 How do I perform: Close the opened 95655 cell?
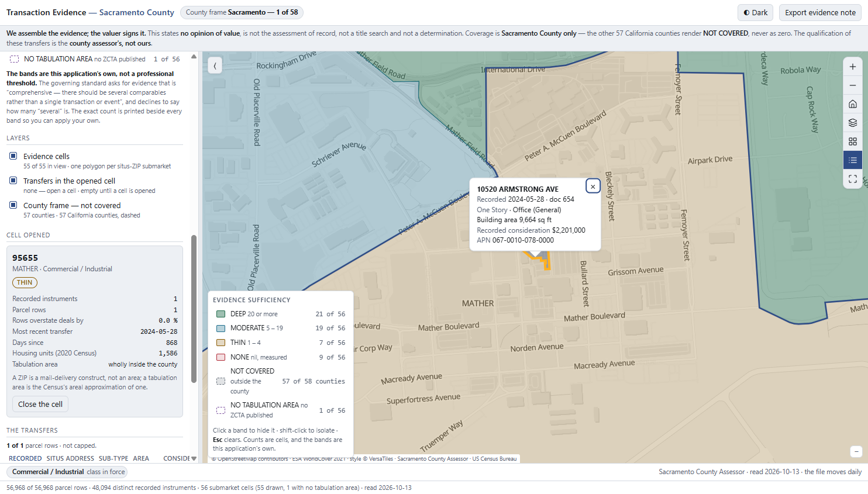[40, 404]
